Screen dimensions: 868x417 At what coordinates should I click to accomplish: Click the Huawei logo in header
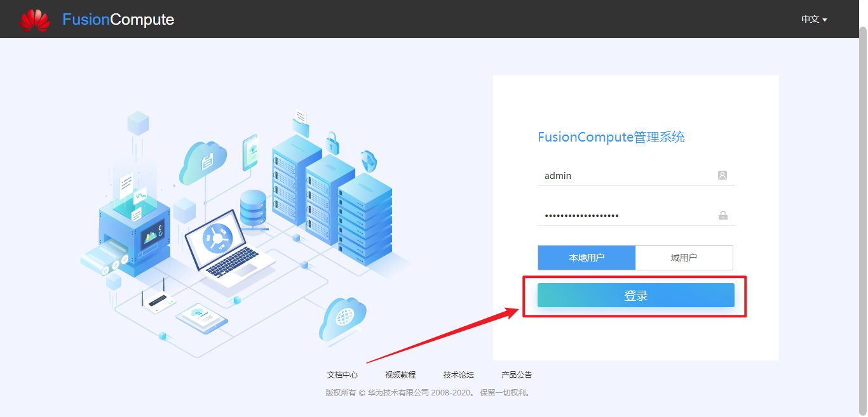(x=34, y=20)
